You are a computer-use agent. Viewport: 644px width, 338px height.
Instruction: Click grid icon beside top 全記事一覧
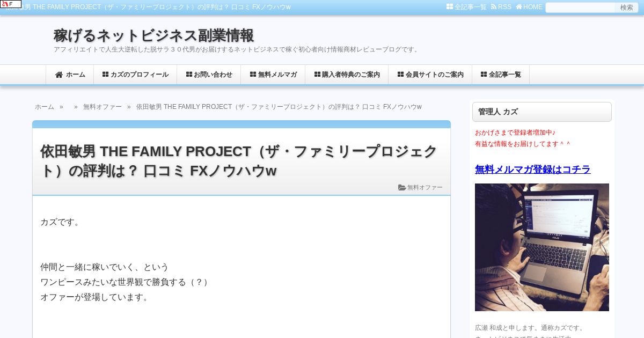450,7
